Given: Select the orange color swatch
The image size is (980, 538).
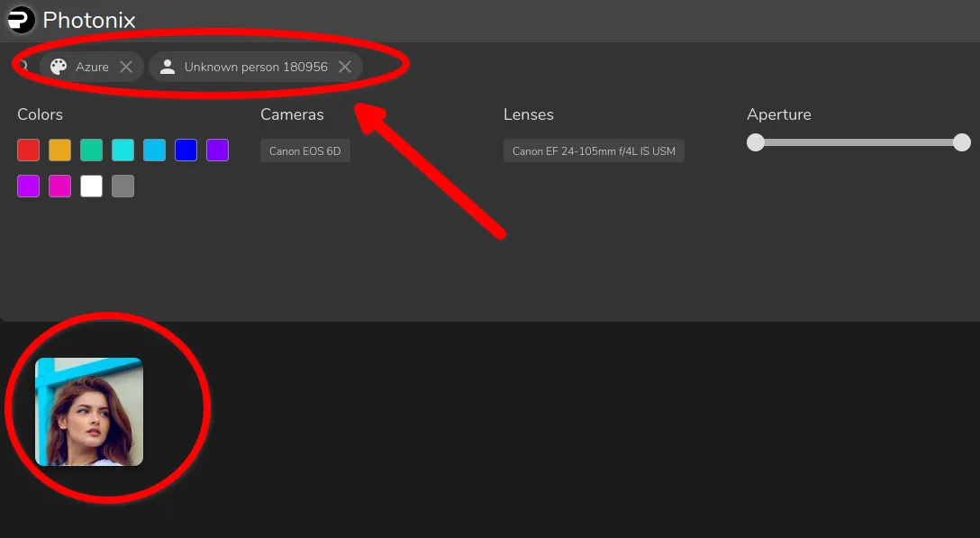Looking at the screenshot, I should click(60, 150).
